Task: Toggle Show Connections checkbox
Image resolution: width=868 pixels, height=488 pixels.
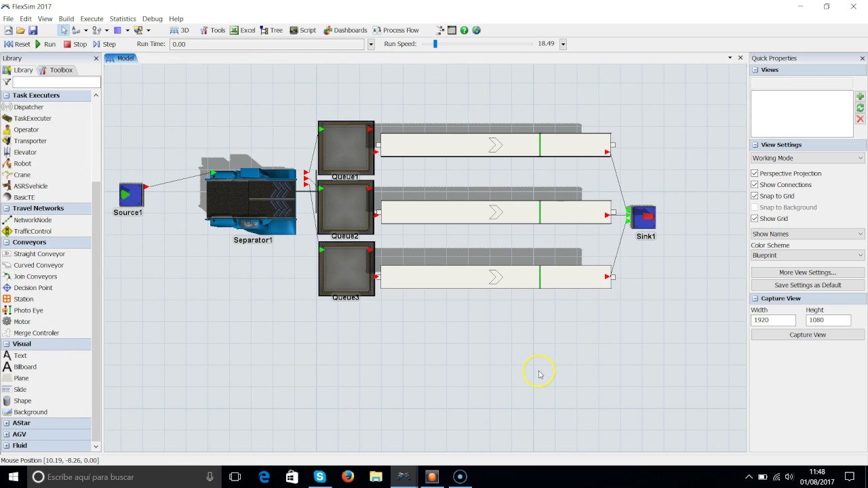Action: click(755, 185)
